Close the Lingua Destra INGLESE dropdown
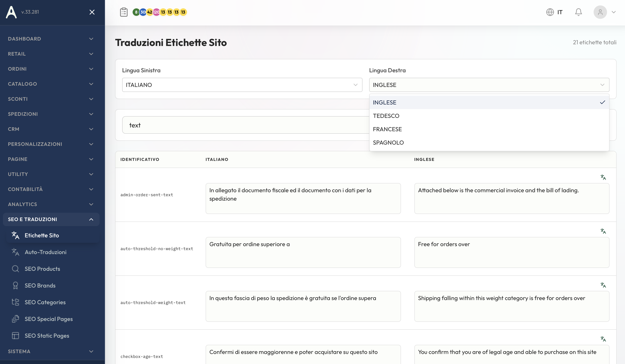 tap(489, 85)
